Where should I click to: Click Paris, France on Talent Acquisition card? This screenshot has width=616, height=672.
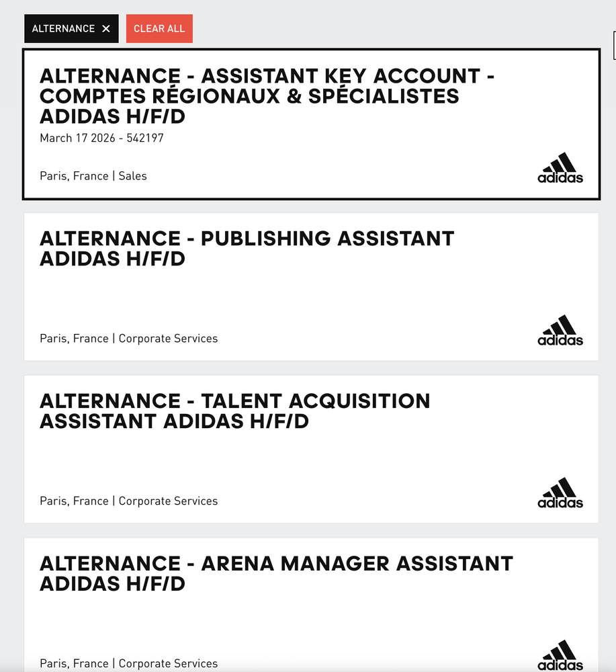[x=74, y=501]
